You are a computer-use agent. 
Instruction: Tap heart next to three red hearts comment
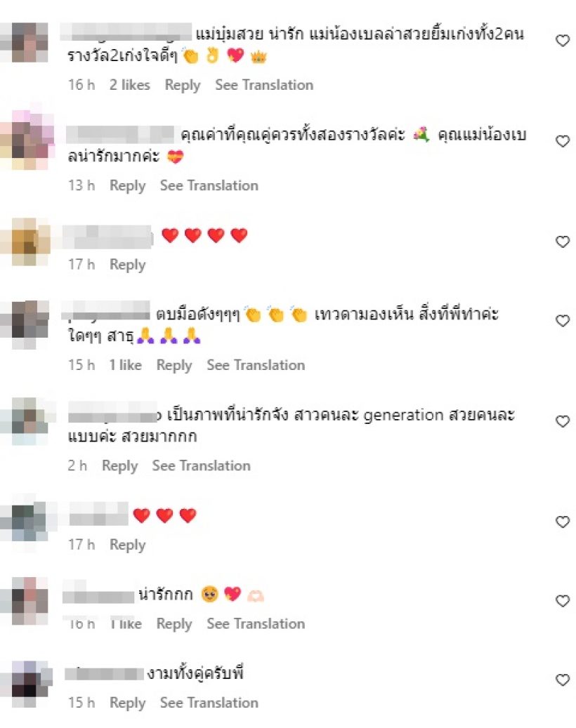[563, 522]
